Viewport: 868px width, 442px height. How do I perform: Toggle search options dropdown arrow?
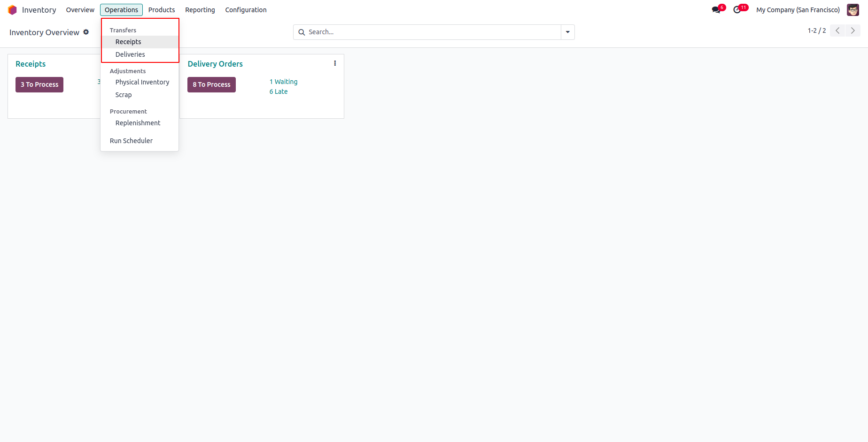pyautogui.click(x=568, y=32)
